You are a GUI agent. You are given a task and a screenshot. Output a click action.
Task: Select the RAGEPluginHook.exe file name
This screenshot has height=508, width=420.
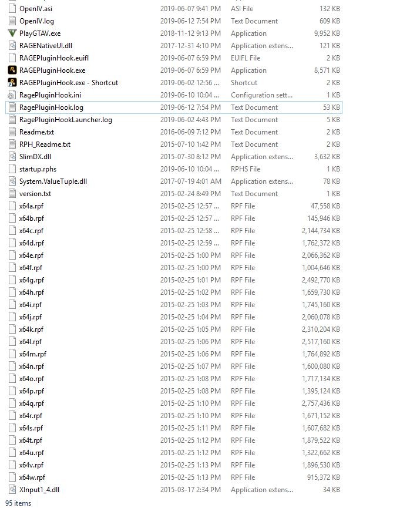(52, 70)
